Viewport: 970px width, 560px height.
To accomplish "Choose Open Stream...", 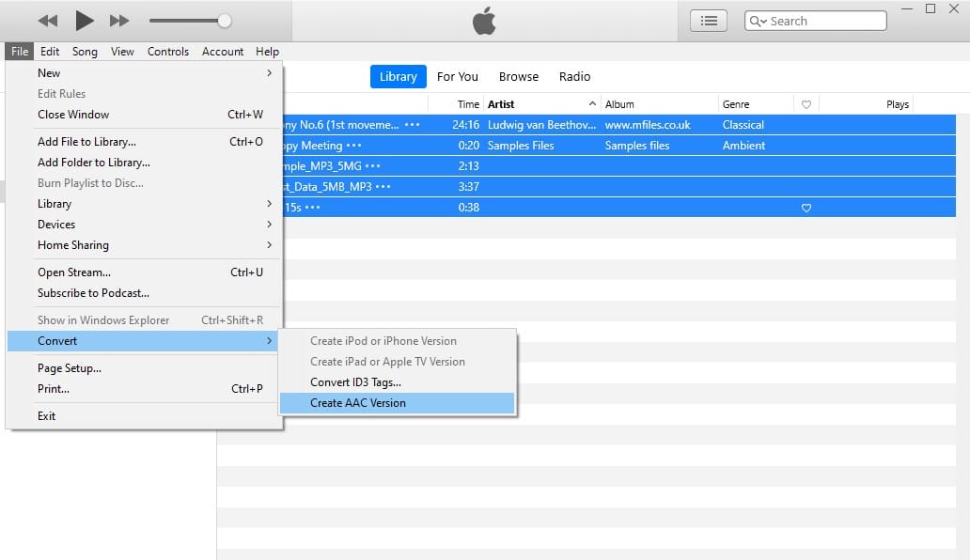I will [x=144, y=272].
